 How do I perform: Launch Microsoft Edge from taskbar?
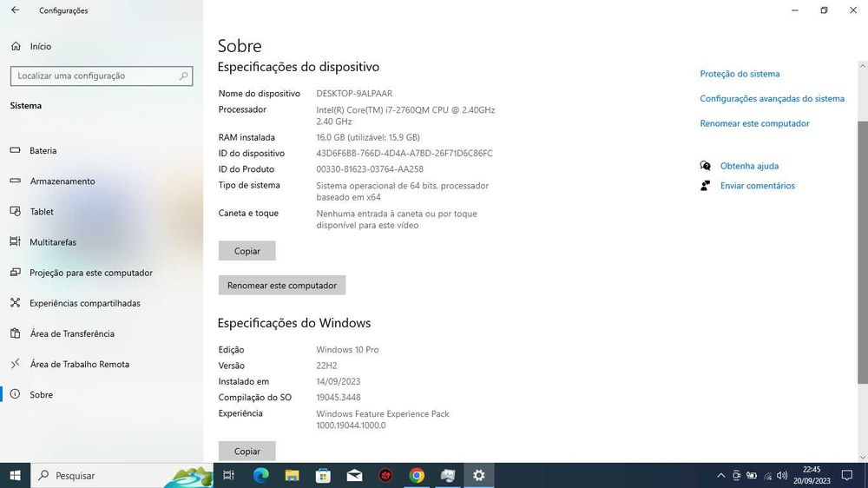(x=260, y=475)
